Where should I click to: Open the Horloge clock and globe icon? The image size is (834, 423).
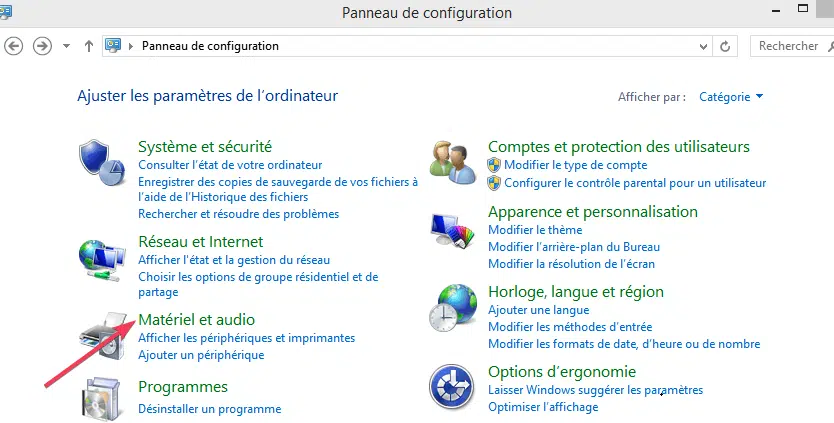[453, 308]
